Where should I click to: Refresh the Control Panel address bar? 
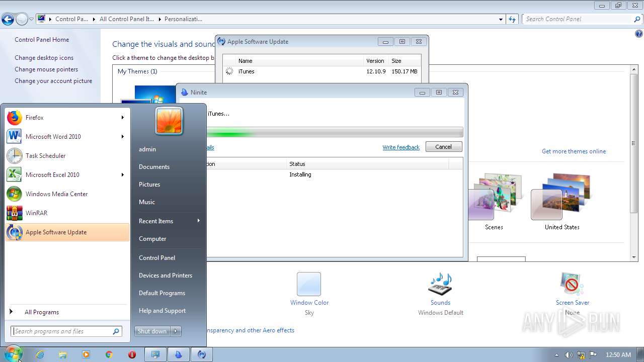click(x=512, y=19)
